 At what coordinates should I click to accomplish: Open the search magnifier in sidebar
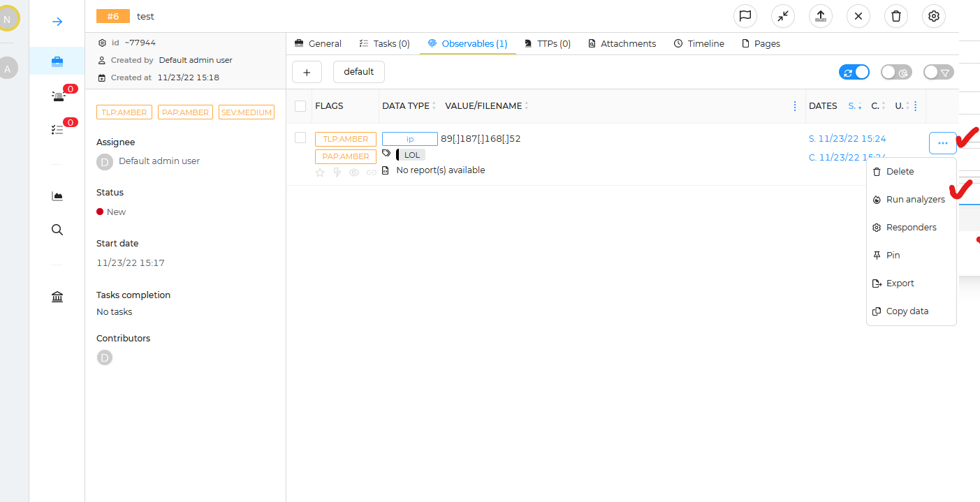57,230
